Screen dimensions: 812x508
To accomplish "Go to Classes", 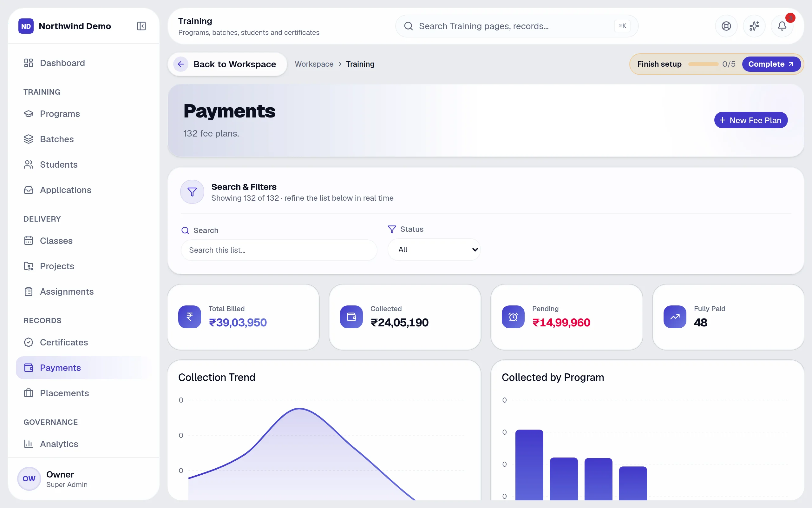I will pyautogui.click(x=83, y=241).
